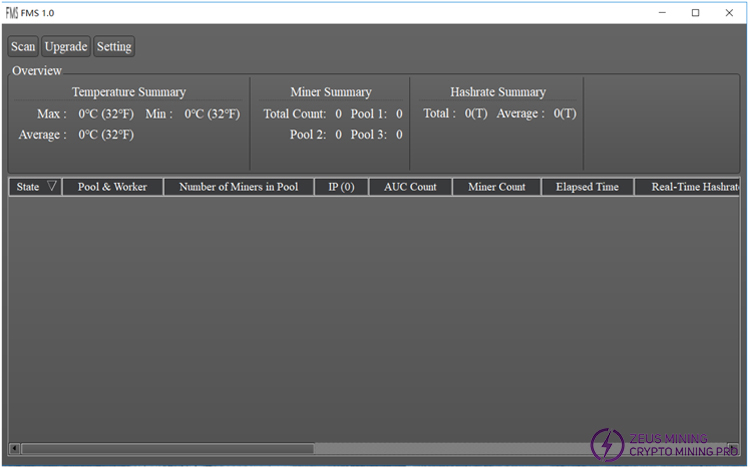This screenshot has width=750, height=467.
Task: Open the Upgrade panel
Action: (66, 47)
